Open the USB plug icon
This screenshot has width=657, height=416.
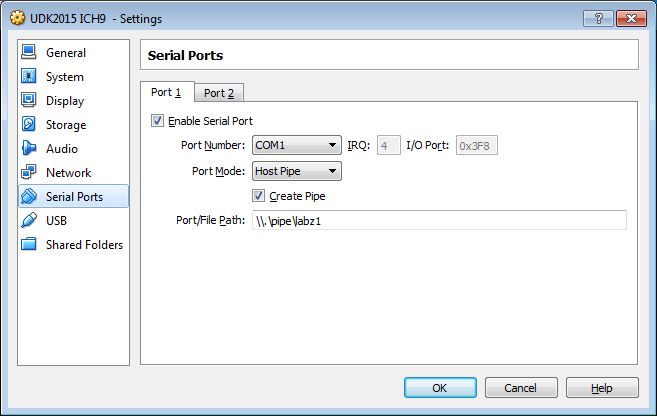click(x=28, y=220)
